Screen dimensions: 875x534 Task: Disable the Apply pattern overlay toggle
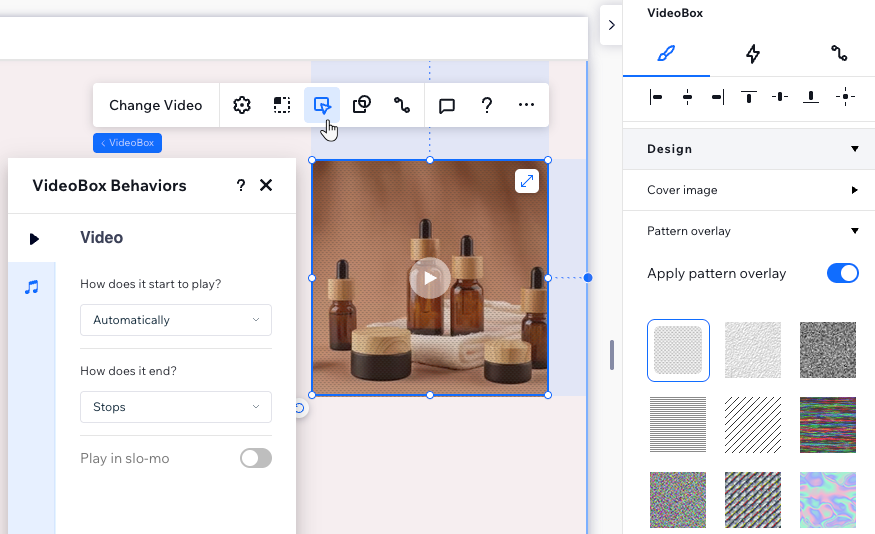(x=843, y=273)
